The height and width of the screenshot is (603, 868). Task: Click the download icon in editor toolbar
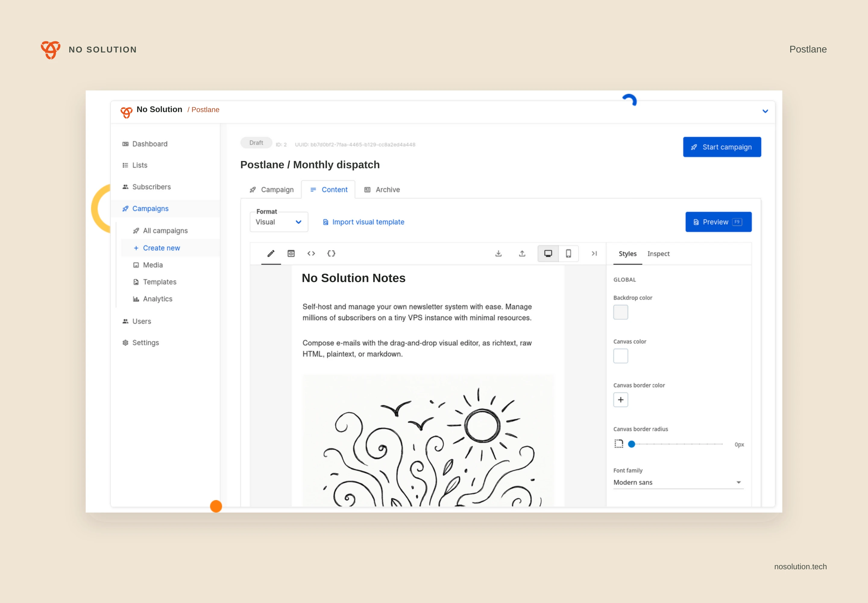click(498, 254)
